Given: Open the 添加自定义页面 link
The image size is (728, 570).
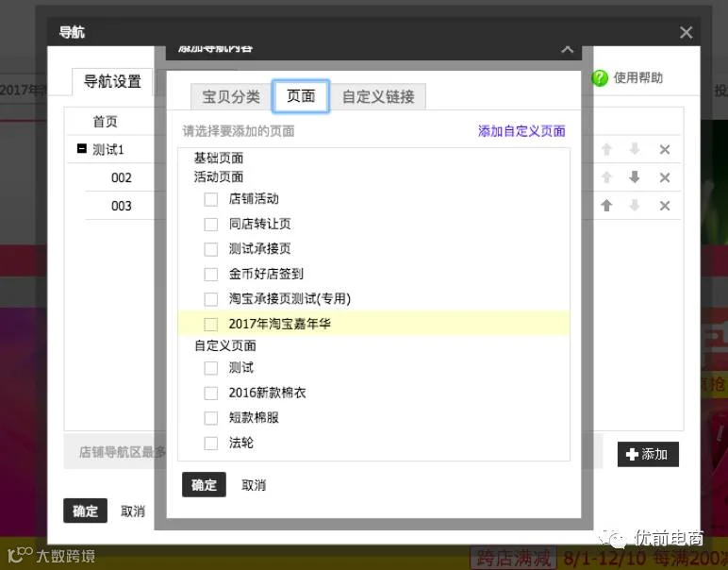Looking at the screenshot, I should [521, 131].
